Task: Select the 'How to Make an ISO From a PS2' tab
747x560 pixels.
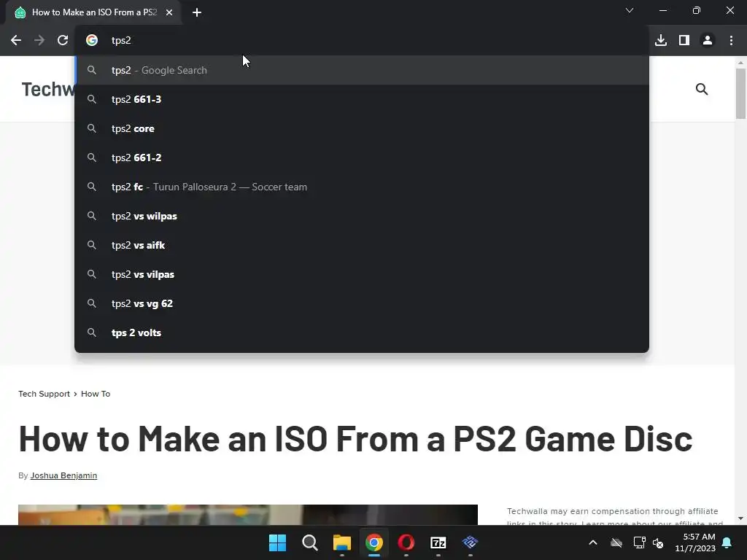Action: click(x=94, y=13)
